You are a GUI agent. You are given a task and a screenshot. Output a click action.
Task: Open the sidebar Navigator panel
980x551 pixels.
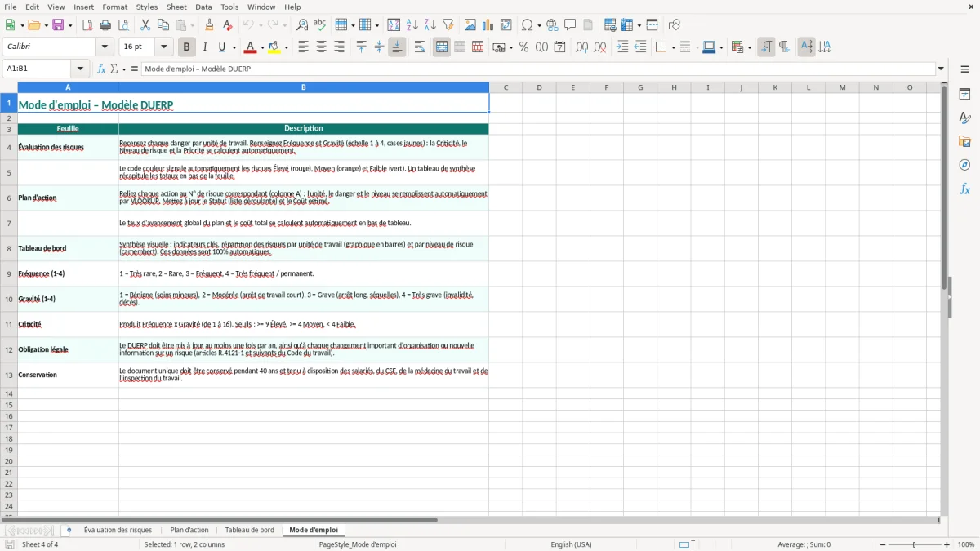[964, 165]
